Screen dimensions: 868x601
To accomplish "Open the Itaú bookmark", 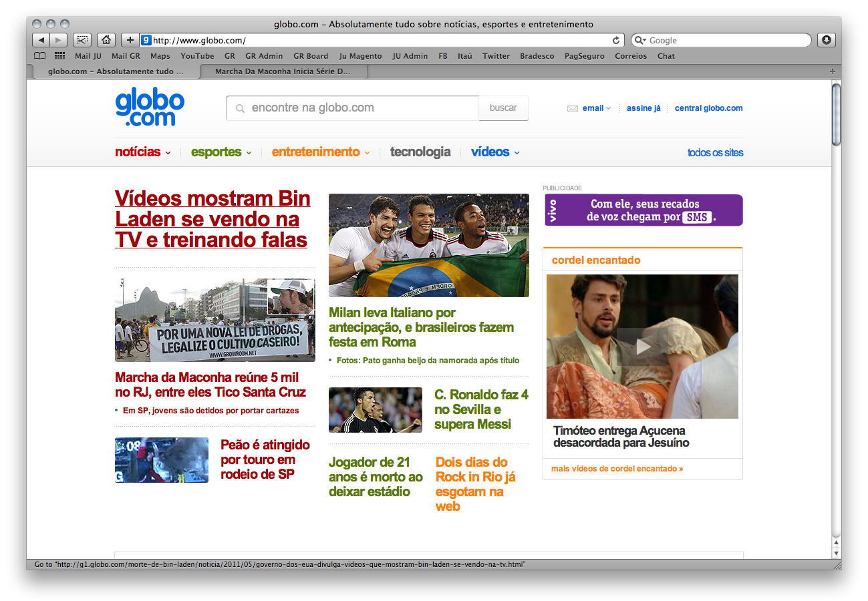I will click(x=464, y=56).
